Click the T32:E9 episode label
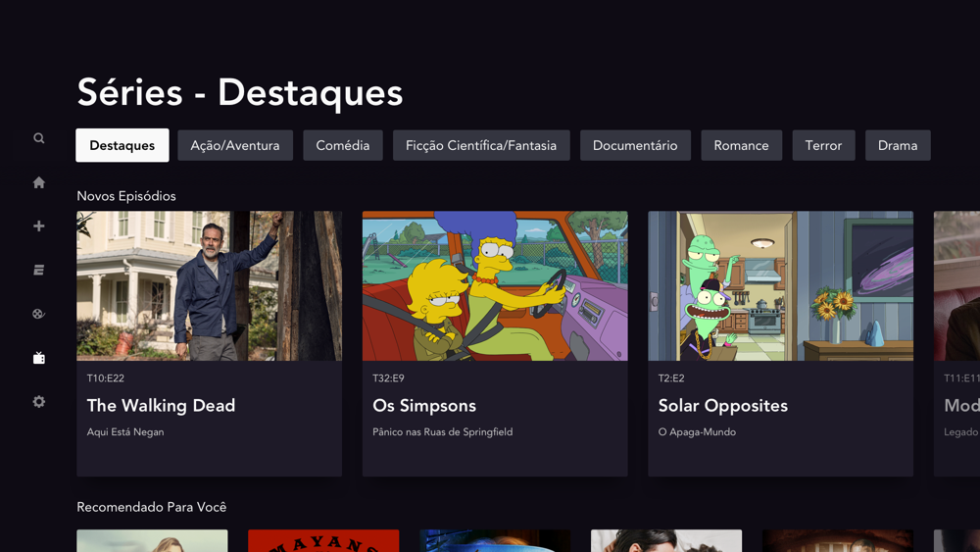 click(x=388, y=378)
